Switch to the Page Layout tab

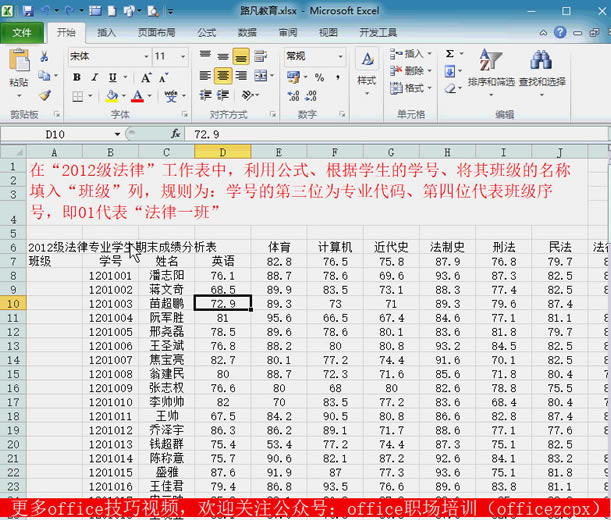156,33
